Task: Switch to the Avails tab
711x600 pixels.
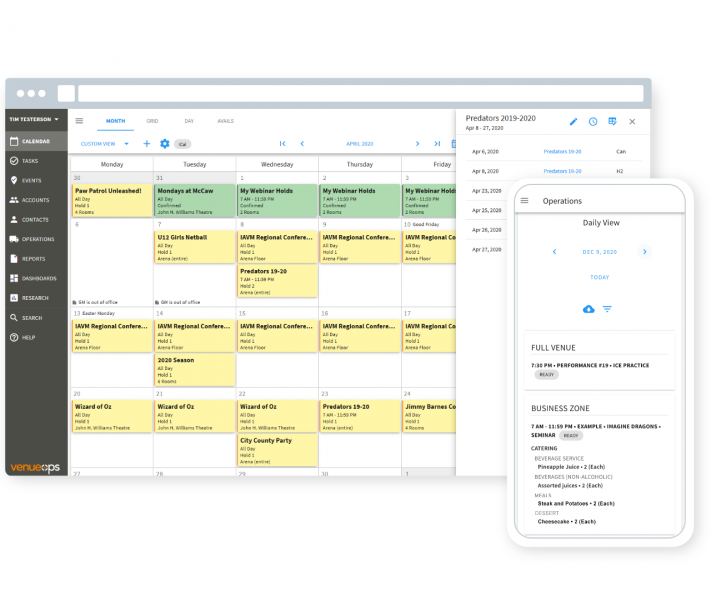Action: (225, 121)
